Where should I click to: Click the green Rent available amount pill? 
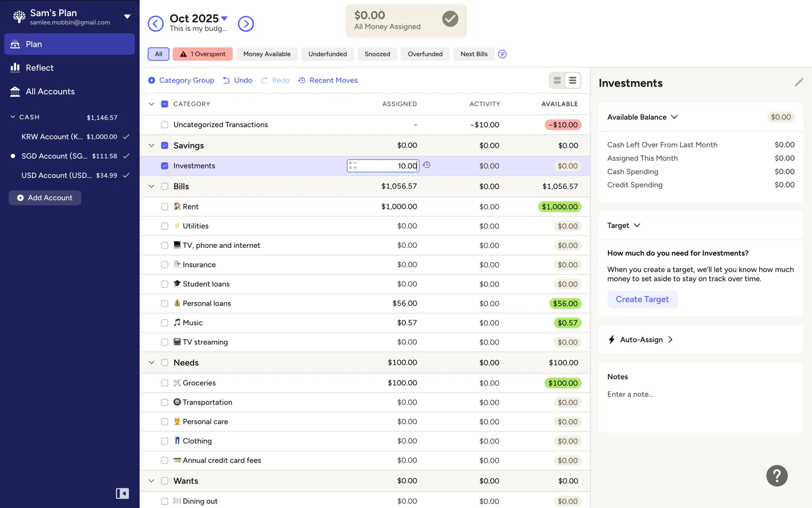(x=559, y=207)
